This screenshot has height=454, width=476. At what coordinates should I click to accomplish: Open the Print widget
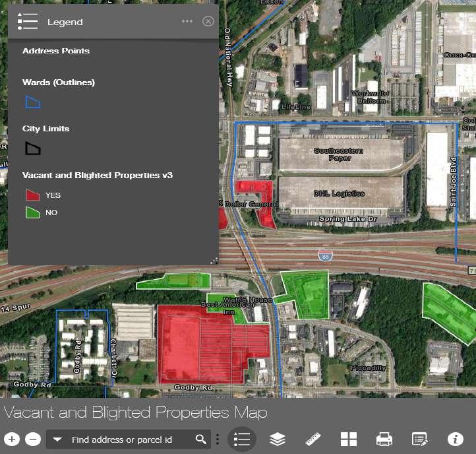(x=384, y=439)
